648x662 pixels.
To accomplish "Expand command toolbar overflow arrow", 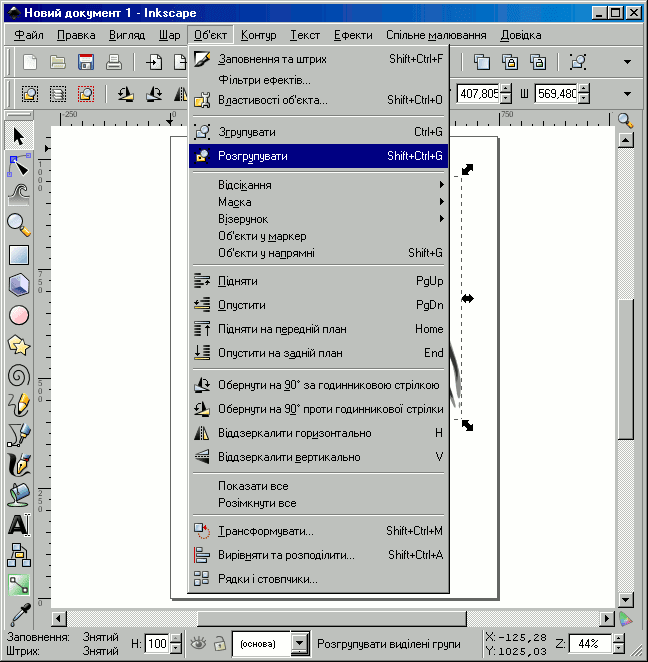I will (627, 62).
